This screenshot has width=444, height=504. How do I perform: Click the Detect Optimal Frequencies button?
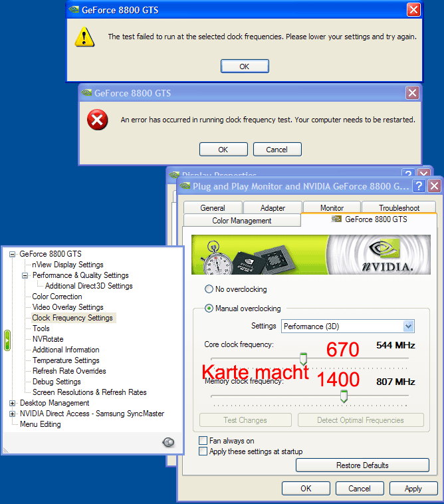(x=361, y=420)
